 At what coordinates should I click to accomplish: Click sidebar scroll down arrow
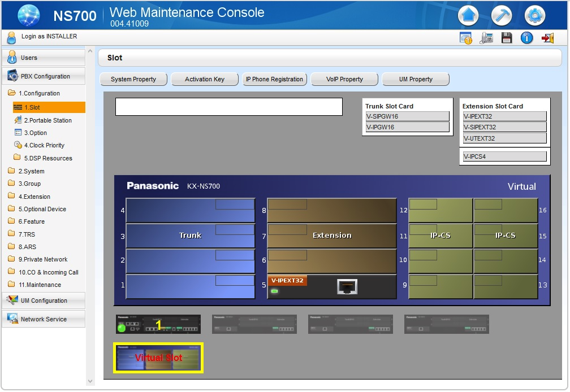[x=90, y=381]
